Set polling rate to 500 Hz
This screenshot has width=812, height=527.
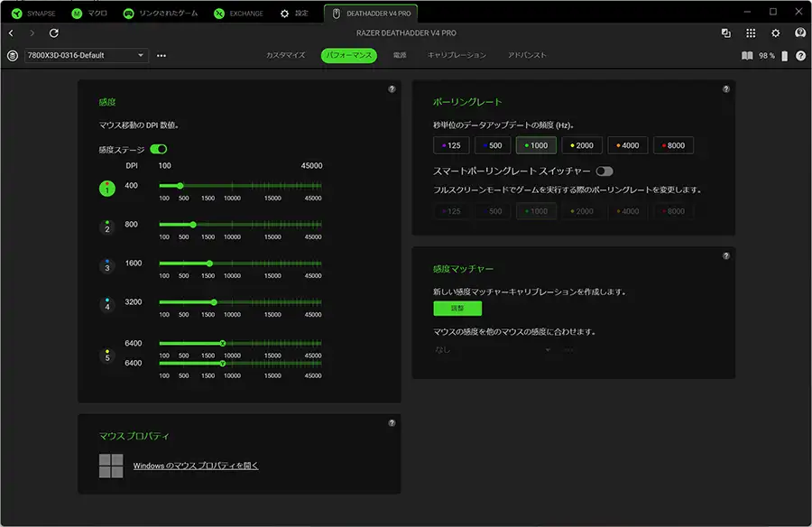(x=493, y=145)
